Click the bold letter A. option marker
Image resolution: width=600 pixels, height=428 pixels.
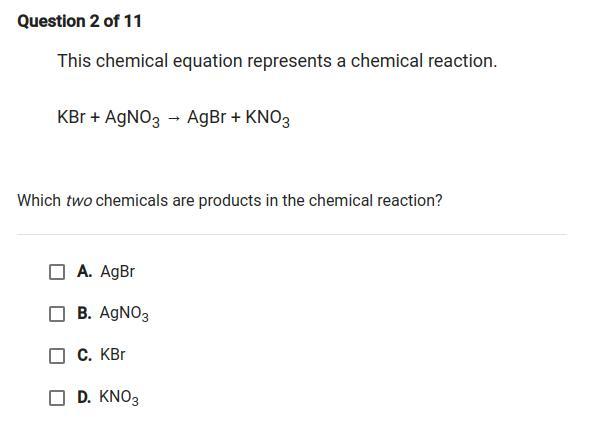coord(84,271)
